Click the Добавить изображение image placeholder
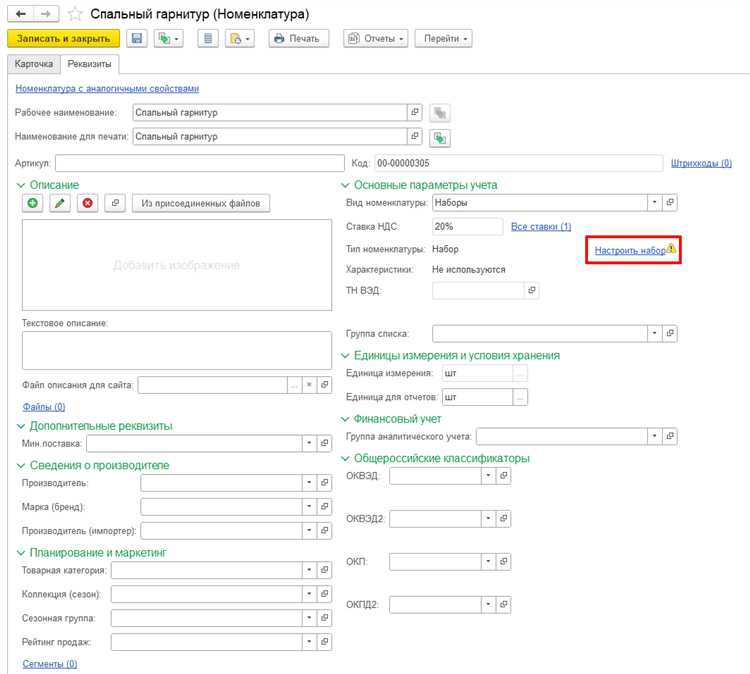750x674 pixels. pyautogui.click(x=177, y=265)
